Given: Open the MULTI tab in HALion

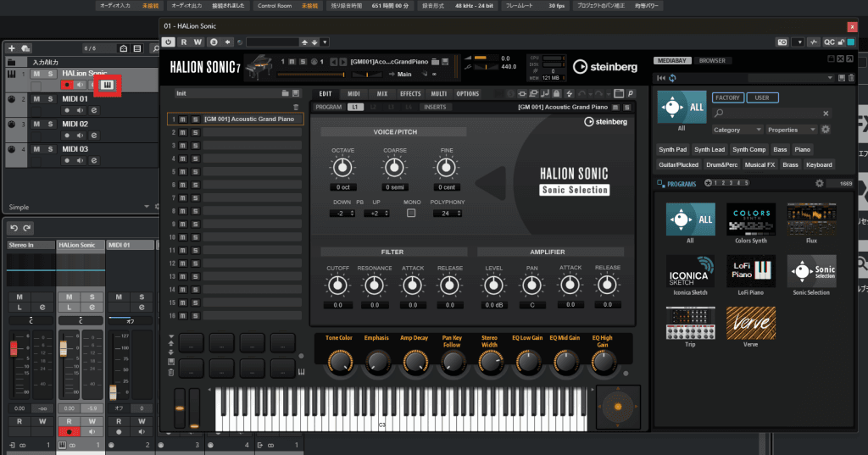Looking at the screenshot, I should click(439, 93).
